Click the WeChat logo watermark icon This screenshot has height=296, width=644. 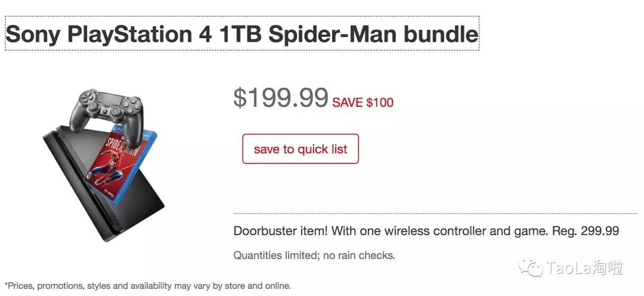click(530, 269)
